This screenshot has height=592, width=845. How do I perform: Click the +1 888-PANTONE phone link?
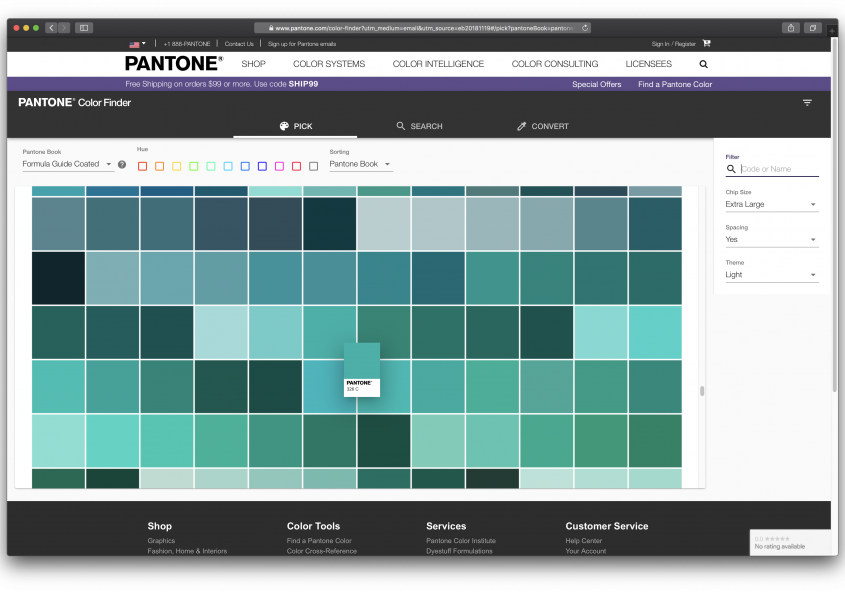(186, 44)
